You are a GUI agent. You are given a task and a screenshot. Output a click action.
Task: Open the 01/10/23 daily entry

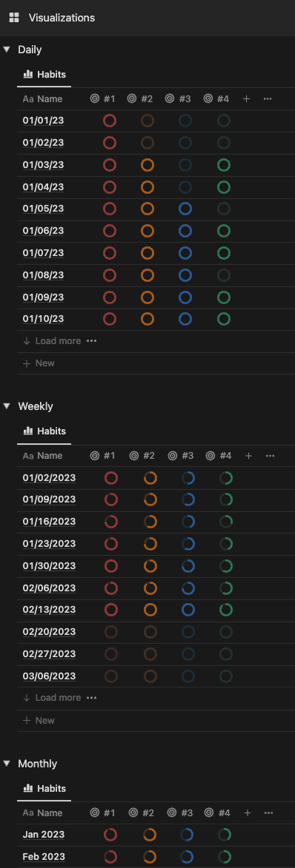43,319
